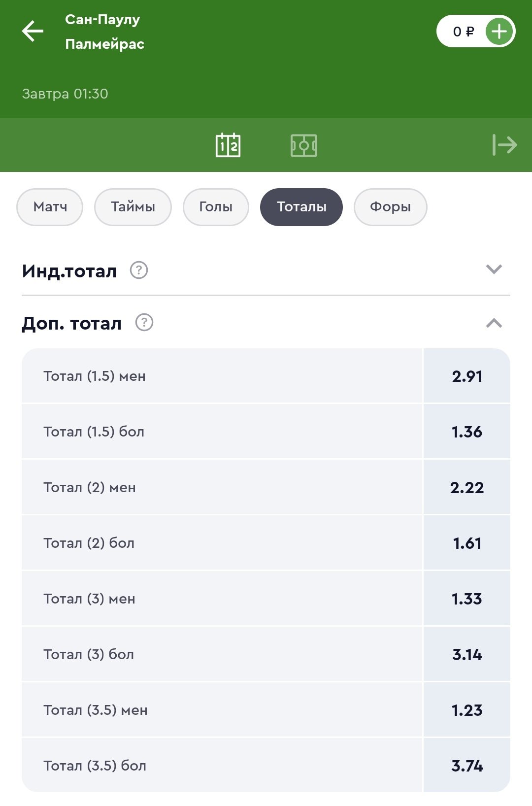Tap the back arrow icon
Screen dimensions: 532x806
click(33, 32)
